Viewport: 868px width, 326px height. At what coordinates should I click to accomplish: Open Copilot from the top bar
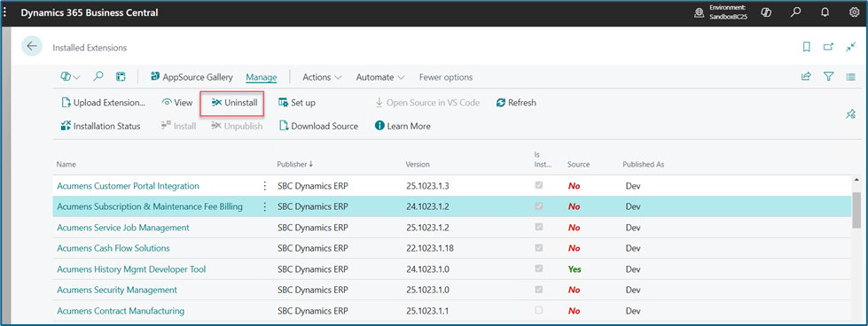[x=767, y=12]
